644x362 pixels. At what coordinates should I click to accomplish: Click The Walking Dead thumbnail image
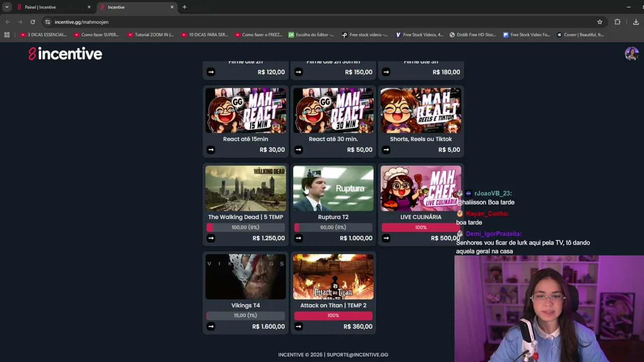pos(246,189)
